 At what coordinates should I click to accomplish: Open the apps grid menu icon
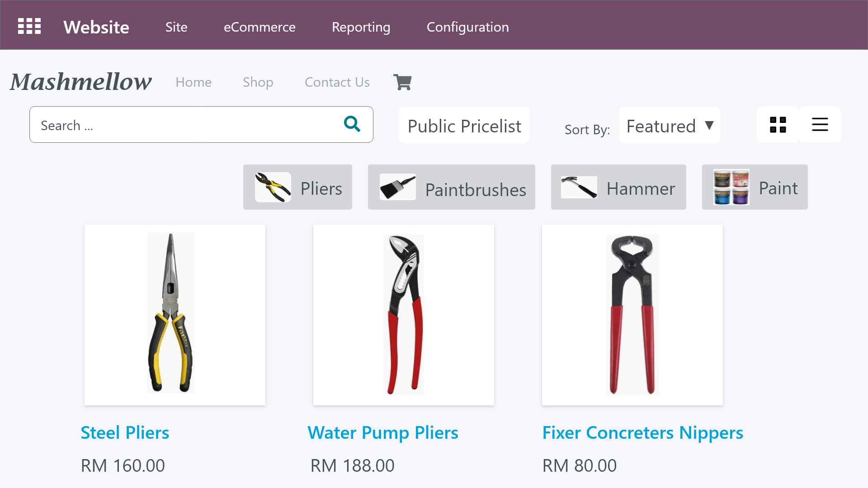click(29, 26)
